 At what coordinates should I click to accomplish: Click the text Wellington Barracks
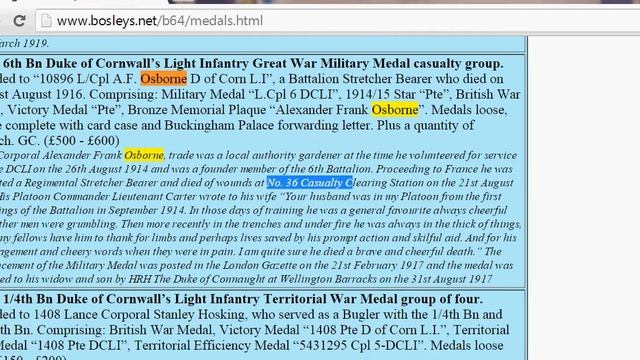(x=328, y=279)
